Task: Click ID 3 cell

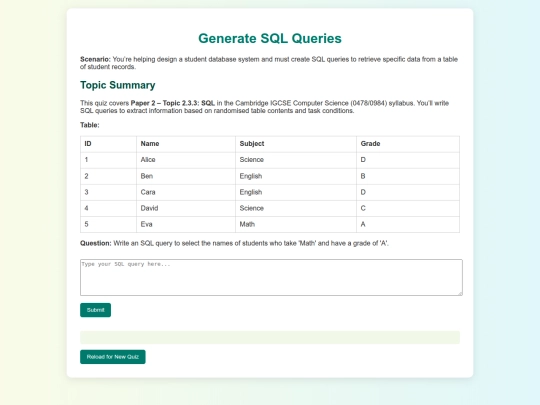Action: point(108,192)
